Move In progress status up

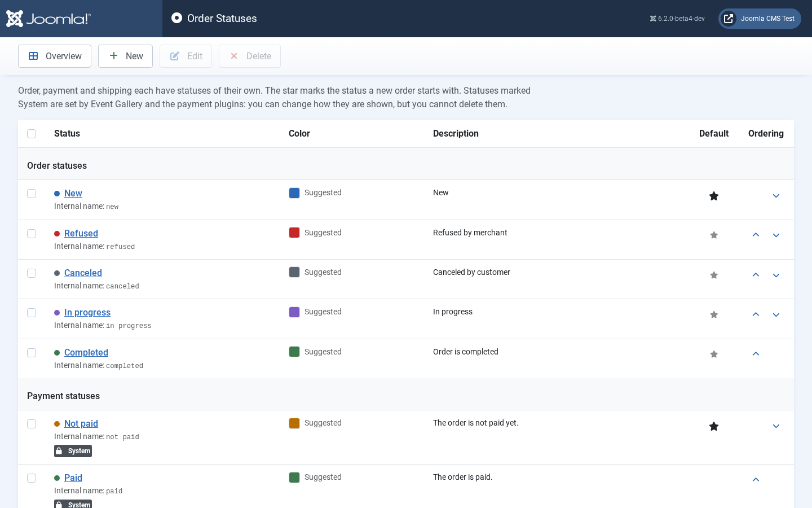pos(756,314)
